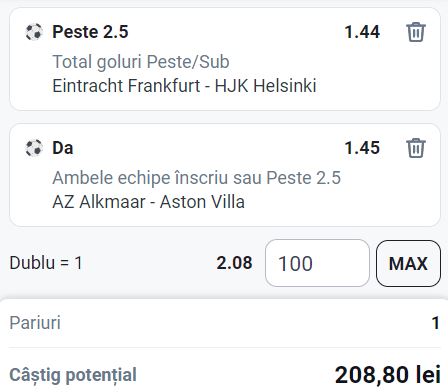The image size is (448, 392).
Task: Select the Da selection title
Action: [x=63, y=148]
